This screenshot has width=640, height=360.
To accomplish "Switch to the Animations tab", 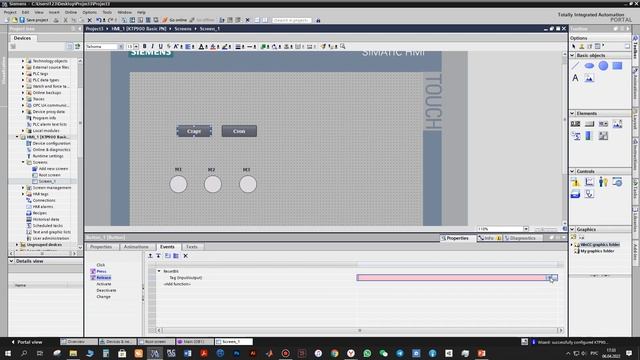I will coord(136,247).
